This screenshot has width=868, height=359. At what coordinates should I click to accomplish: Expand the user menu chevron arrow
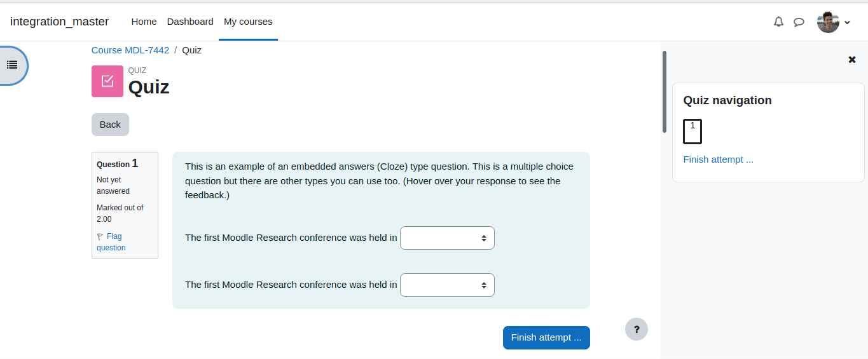847,22
